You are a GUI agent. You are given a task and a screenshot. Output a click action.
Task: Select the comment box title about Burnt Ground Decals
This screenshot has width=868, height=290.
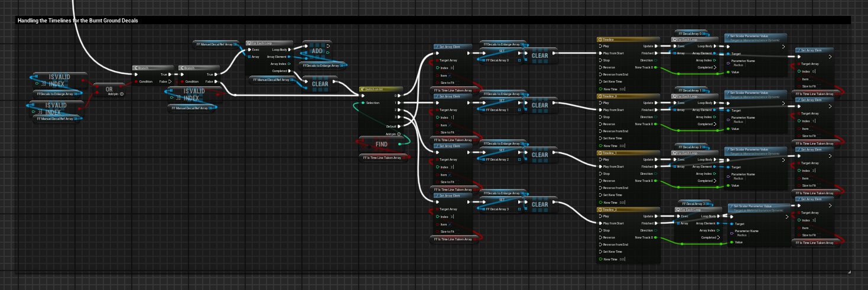[x=78, y=20]
